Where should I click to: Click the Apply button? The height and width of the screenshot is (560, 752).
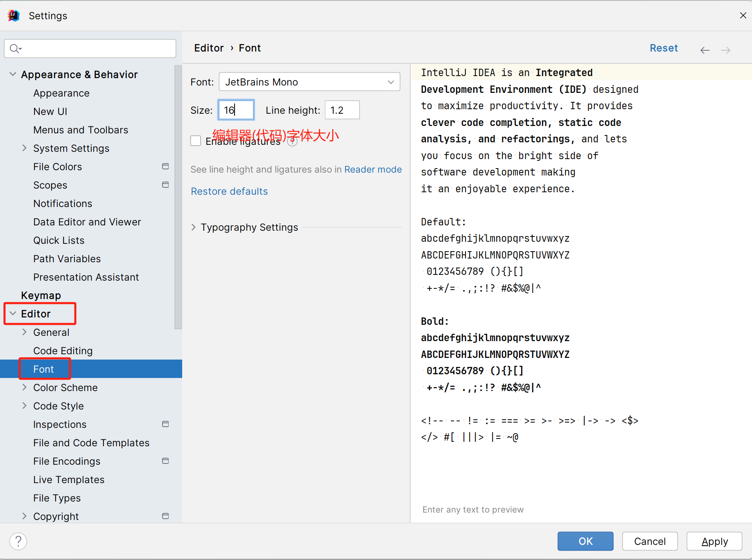(714, 541)
